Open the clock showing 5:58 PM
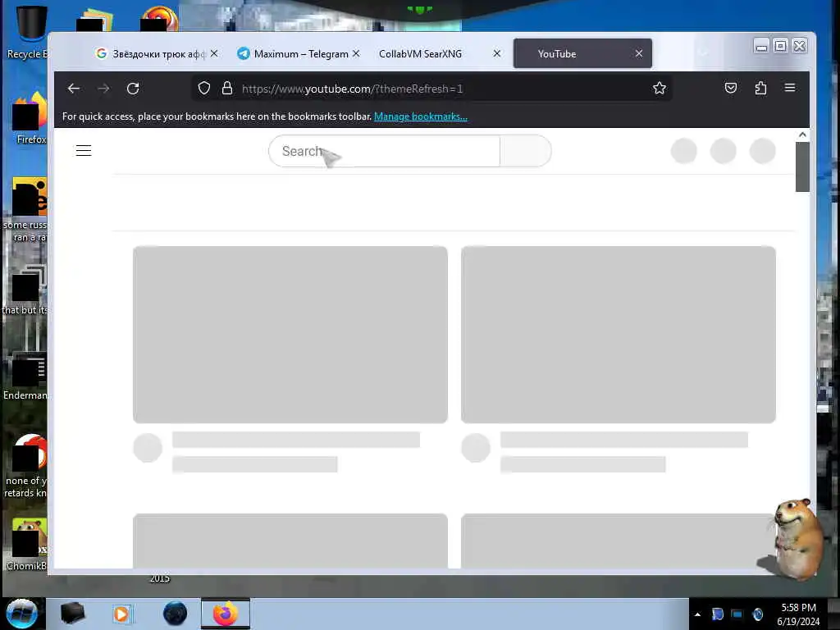Screen dimensions: 840x630 pyautogui.click(x=798, y=614)
